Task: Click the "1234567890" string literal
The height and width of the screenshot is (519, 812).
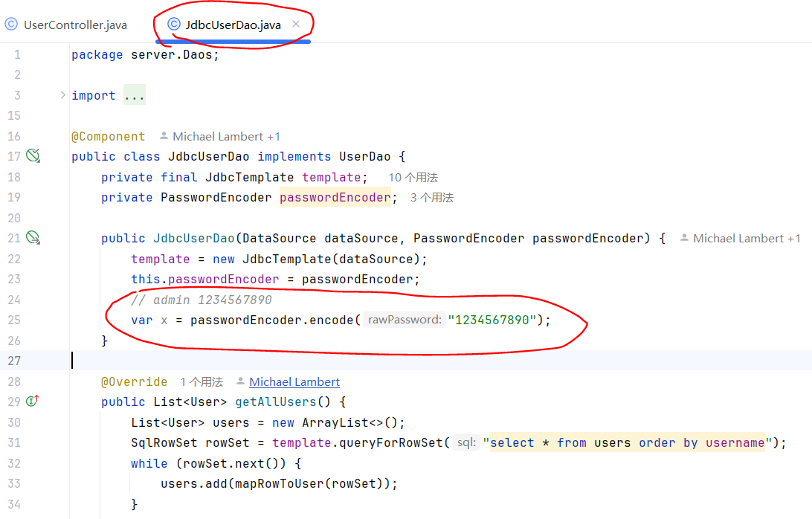Action: coord(492,320)
